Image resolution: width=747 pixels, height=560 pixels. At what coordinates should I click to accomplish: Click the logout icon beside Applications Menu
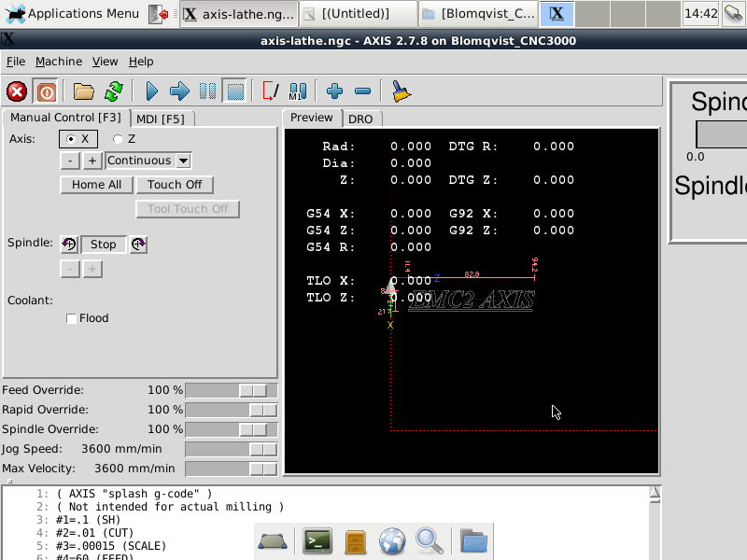tap(158, 14)
